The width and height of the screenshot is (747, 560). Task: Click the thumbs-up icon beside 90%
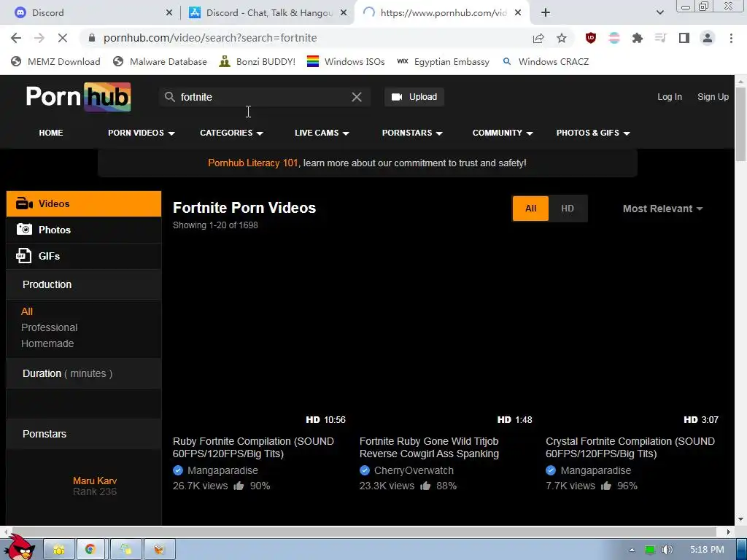point(239,486)
